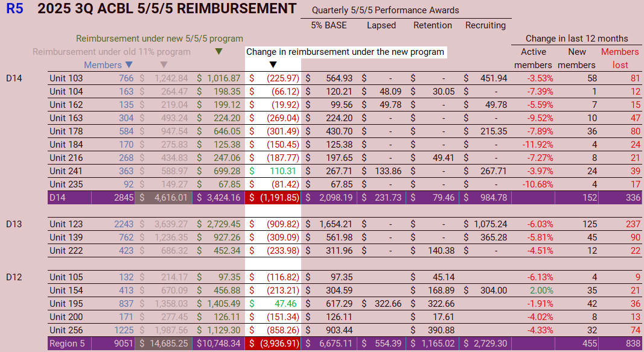This screenshot has height=352, width=644.
Task: Click Unit 103 members count 766
Action: (x=126, y=78)
